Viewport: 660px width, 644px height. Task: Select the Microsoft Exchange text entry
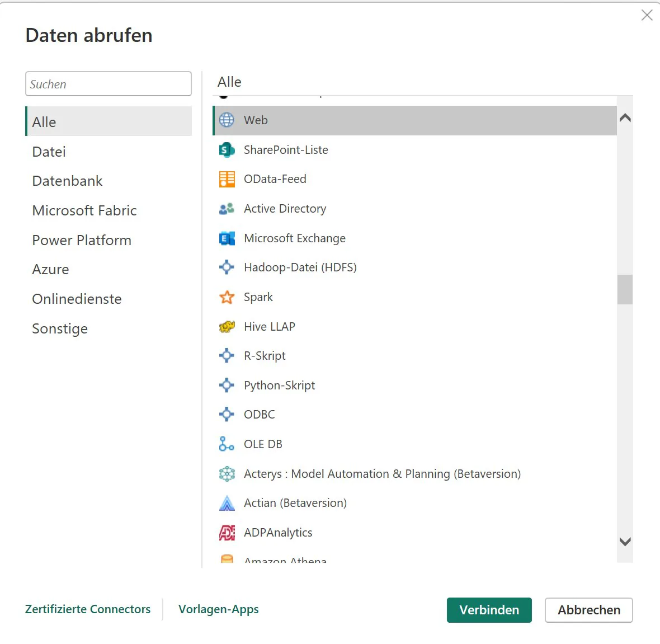(295, 238)
